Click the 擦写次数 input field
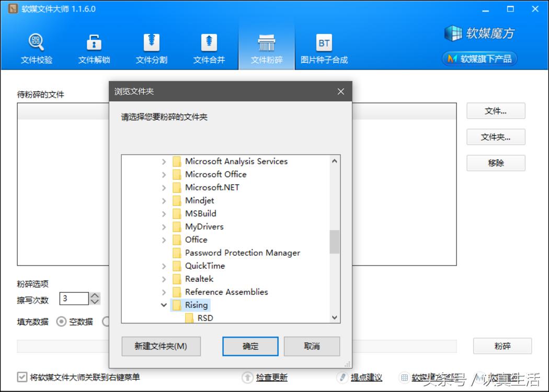The image size is (549, 392). pos(74,298)
